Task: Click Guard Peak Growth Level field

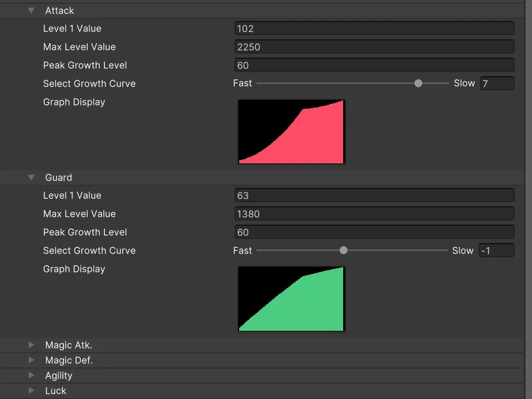Action: pos(374,232)
